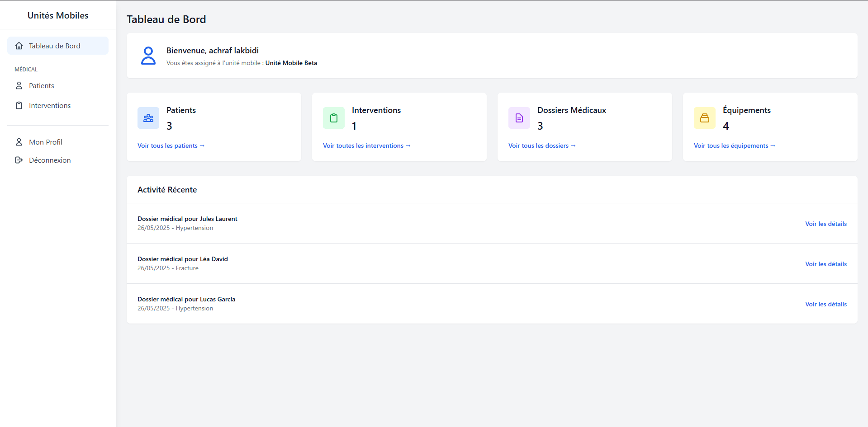Image resolution: width=868 pixels, height=427 pixels.
Task: Click the 'MÉDICAL' section label in sidebar
Action: coord(26,69)
